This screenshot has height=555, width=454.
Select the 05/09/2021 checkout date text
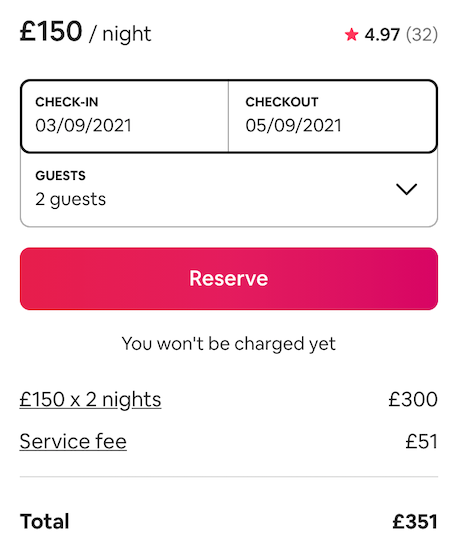[x=293, y=126]
